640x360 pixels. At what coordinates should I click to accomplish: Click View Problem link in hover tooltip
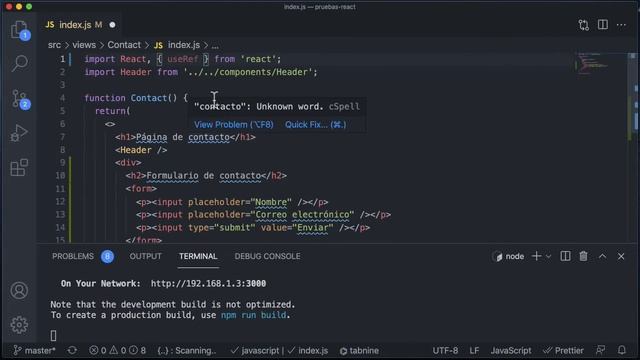point(233,124)
